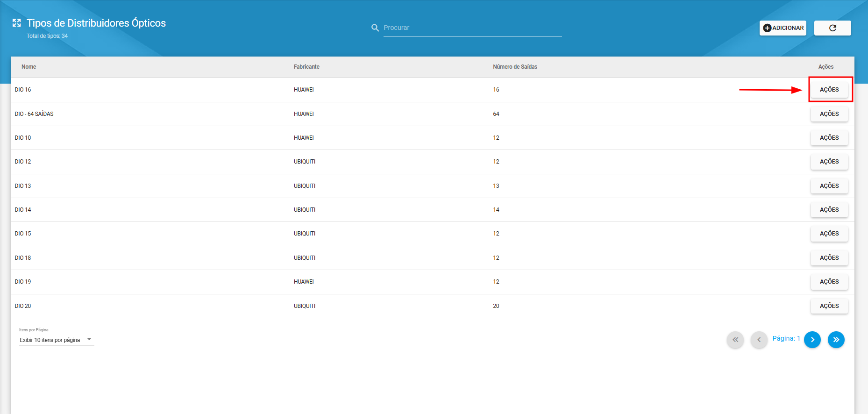The height and width of the screenshot is (414, 868).
Task: Go to the next page with the right chevron
Action: (x=812, y=340)
